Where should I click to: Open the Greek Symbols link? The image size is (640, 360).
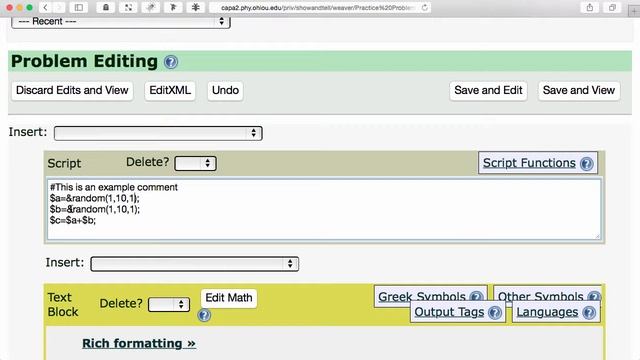point(422,296)
